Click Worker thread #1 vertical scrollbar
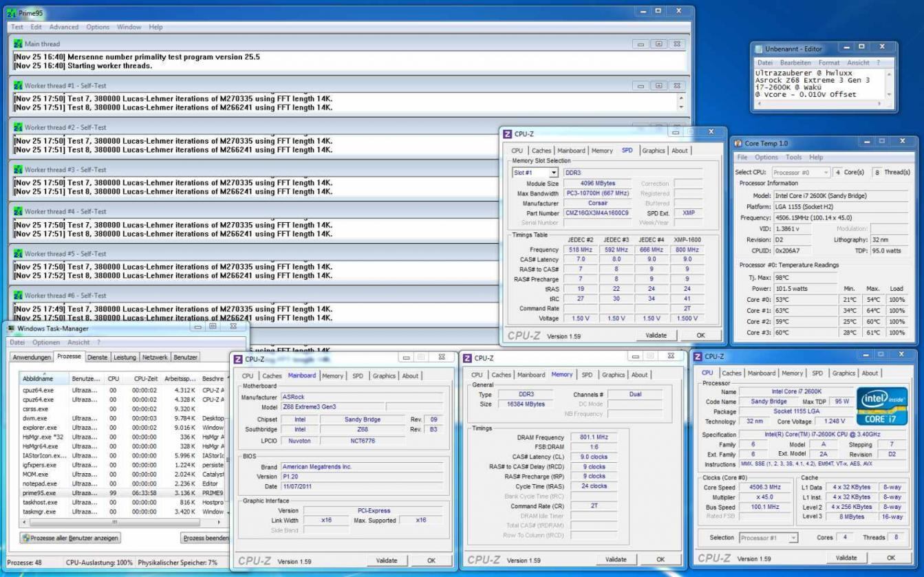The height and width of the screenshot is (577, 924). (683, 103)
